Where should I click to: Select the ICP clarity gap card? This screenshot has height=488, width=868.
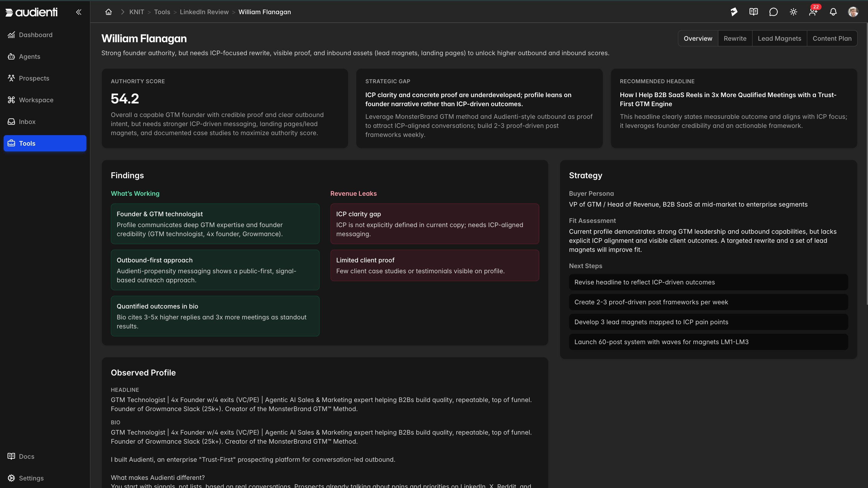click(434, 224)
